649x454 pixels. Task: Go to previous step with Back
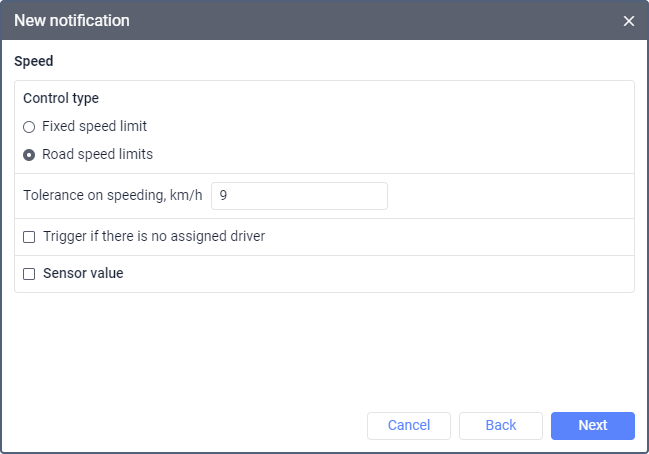(x=500, y=426)
